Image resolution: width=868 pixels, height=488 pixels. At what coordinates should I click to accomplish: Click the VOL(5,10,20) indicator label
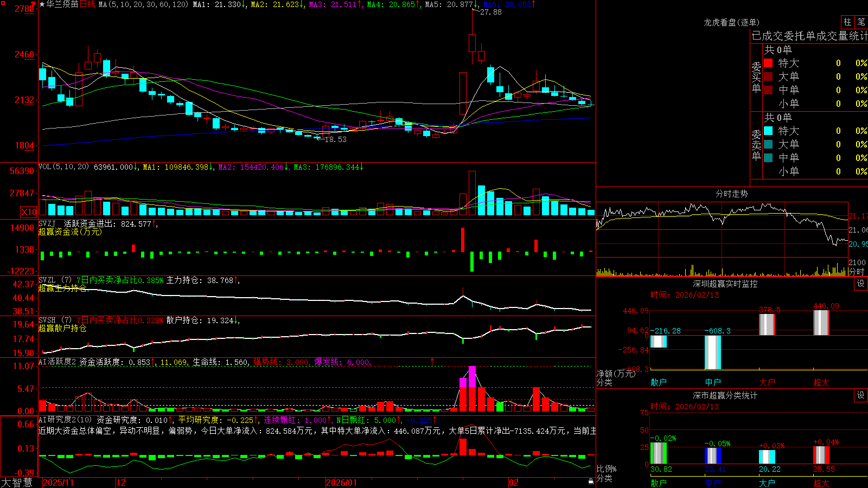coord(63,167)
